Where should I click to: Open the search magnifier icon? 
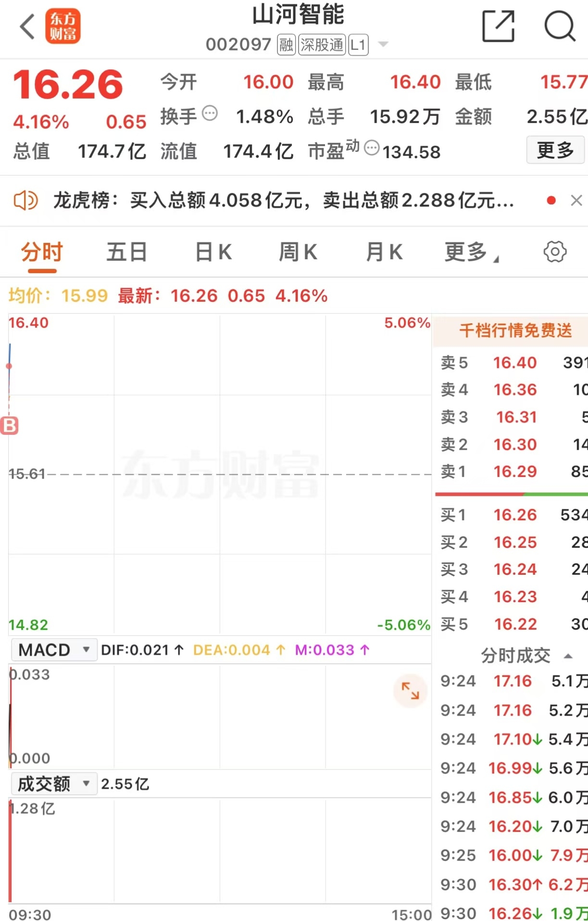coord(560,26)
